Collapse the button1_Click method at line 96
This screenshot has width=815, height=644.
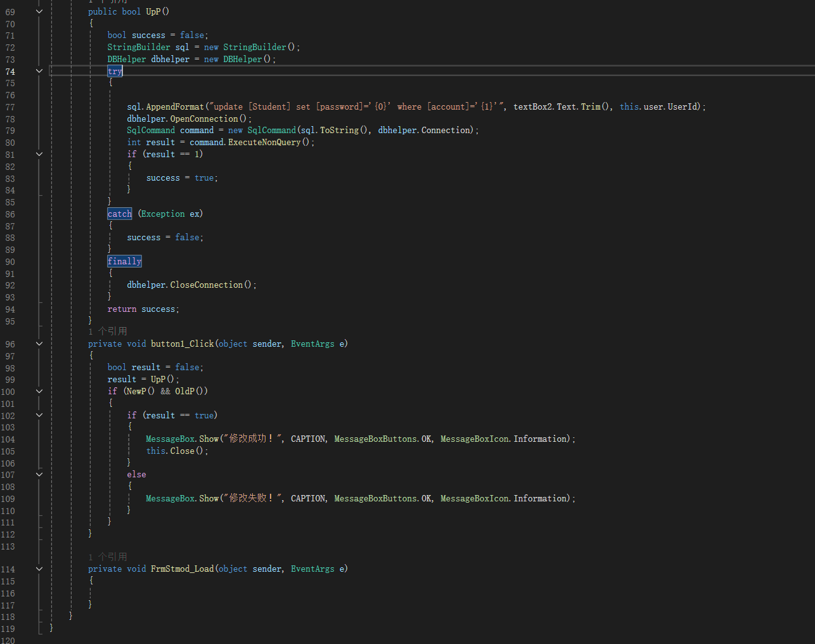click(x=39, y=344)
